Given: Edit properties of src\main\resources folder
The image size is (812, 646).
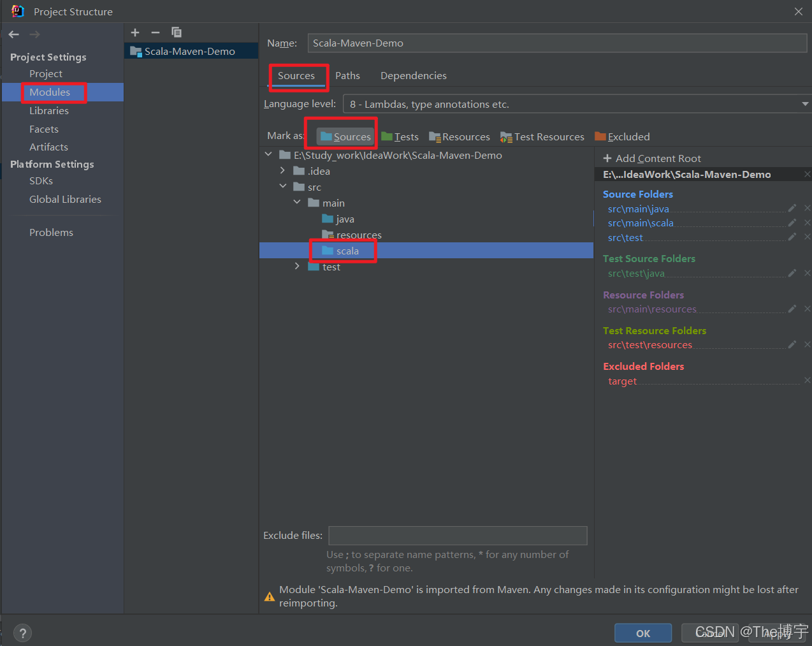Looking at the screenshot, I should pos(792,309).
